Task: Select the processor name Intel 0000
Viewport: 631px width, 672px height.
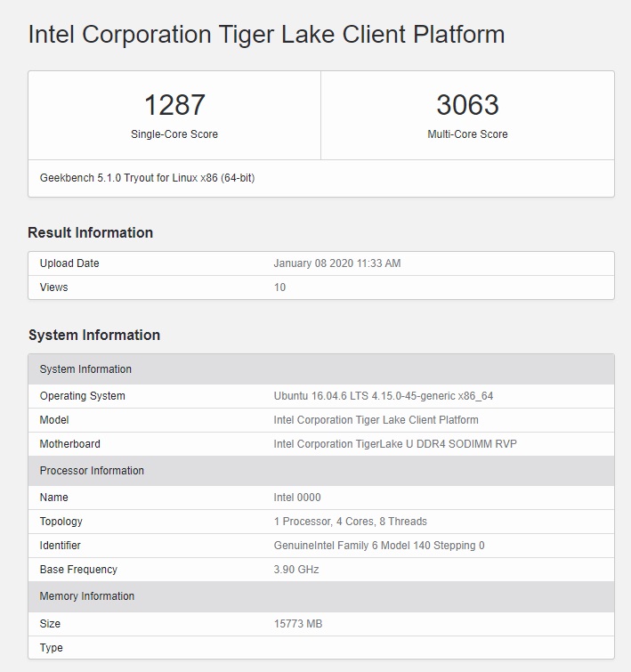Action: click(297, 498)
